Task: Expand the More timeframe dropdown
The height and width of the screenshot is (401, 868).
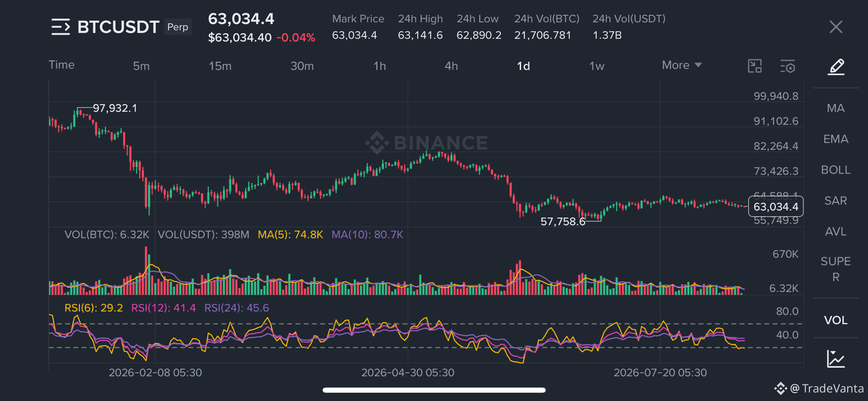Action: tap(682, 65)
